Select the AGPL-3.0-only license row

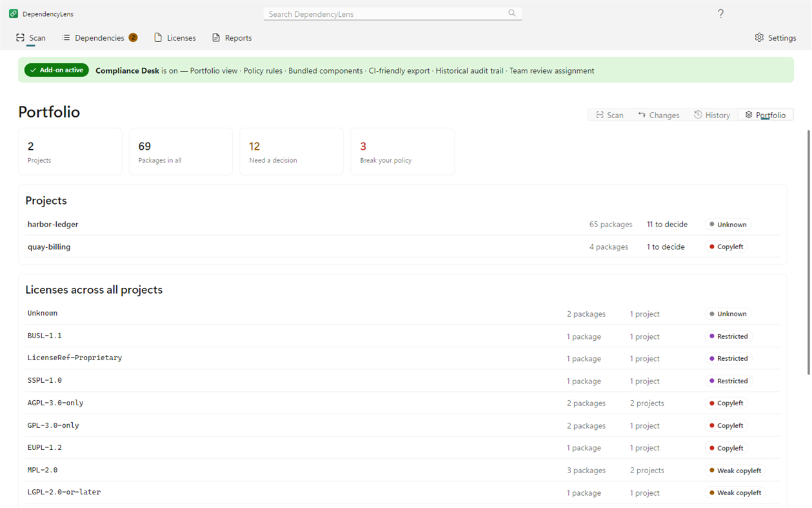[x=402, y=403]
